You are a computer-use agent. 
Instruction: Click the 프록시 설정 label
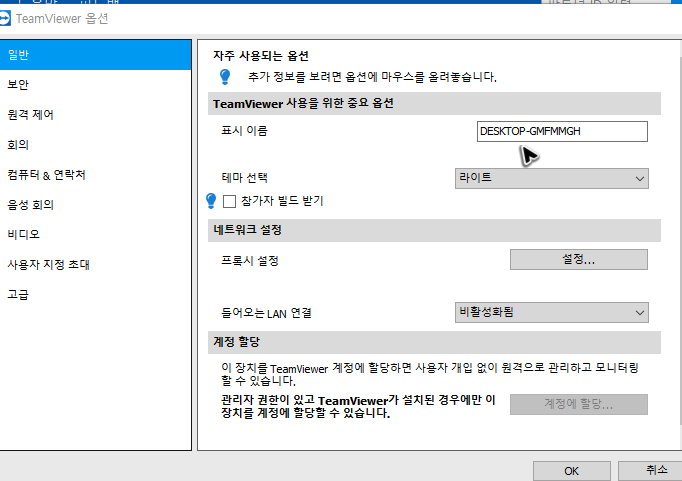(250, 261)
